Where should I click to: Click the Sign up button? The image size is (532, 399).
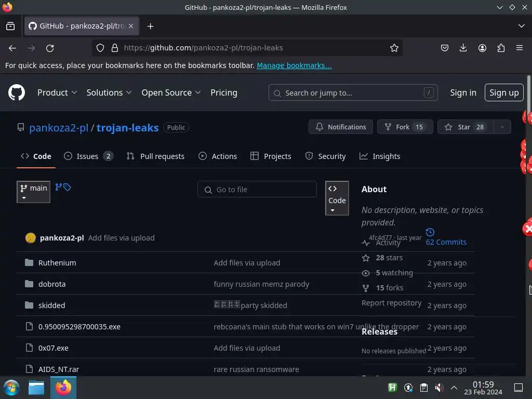click(x=504, y=92)
